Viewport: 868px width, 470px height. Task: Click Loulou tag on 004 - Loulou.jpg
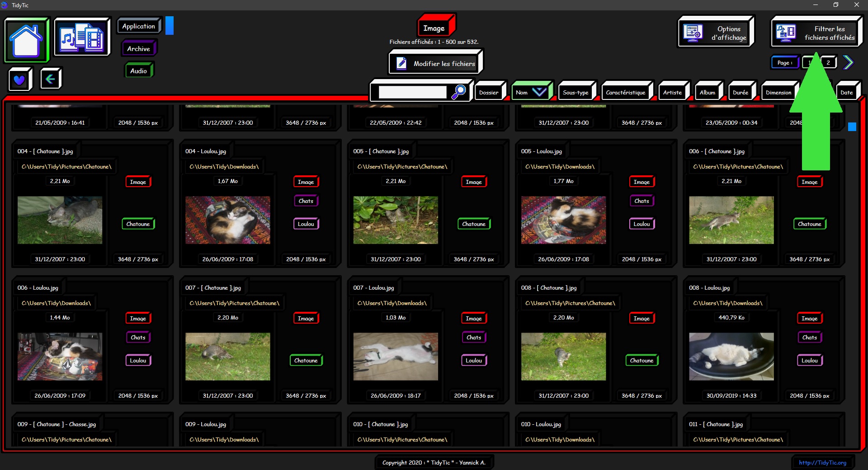pos(306,224)
